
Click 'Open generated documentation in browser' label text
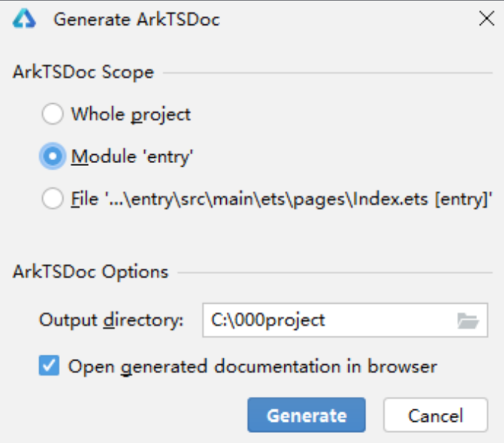click(252, 366)
